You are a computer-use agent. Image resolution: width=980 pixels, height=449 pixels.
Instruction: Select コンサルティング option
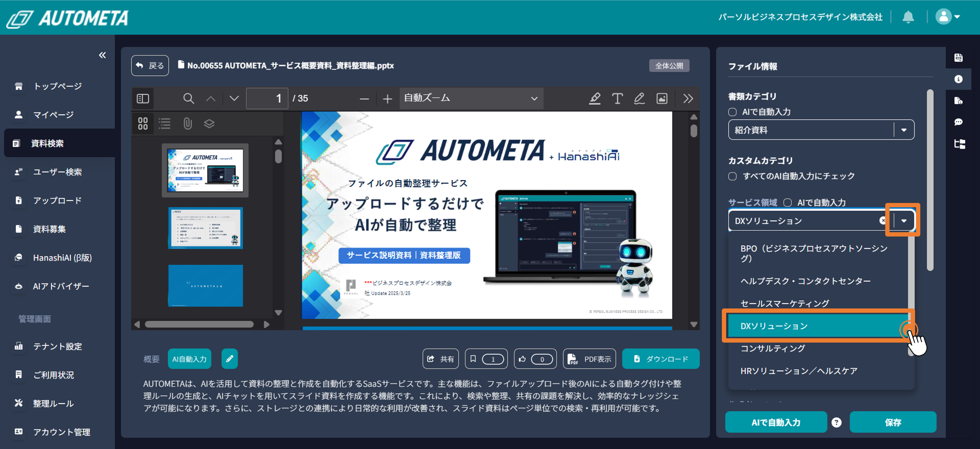(818, 348)
